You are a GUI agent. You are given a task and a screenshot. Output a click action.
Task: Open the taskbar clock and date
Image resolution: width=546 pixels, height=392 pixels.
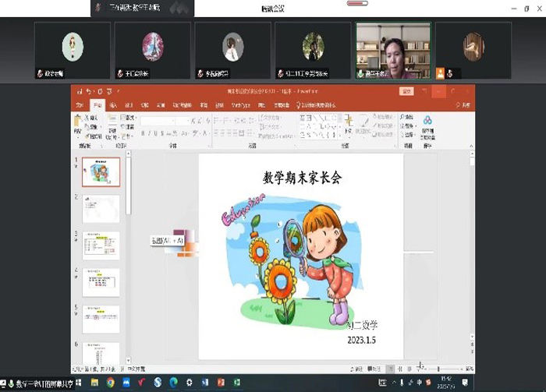click(445, 383)
